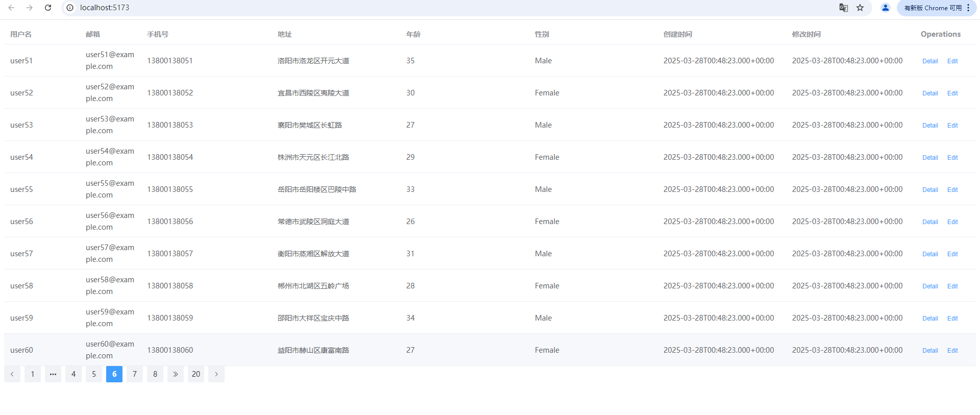Select address 岳阳市岳阳楼区巴陵中路
Image resolution: width=980 pixels, height=415 pixels.
317,189
